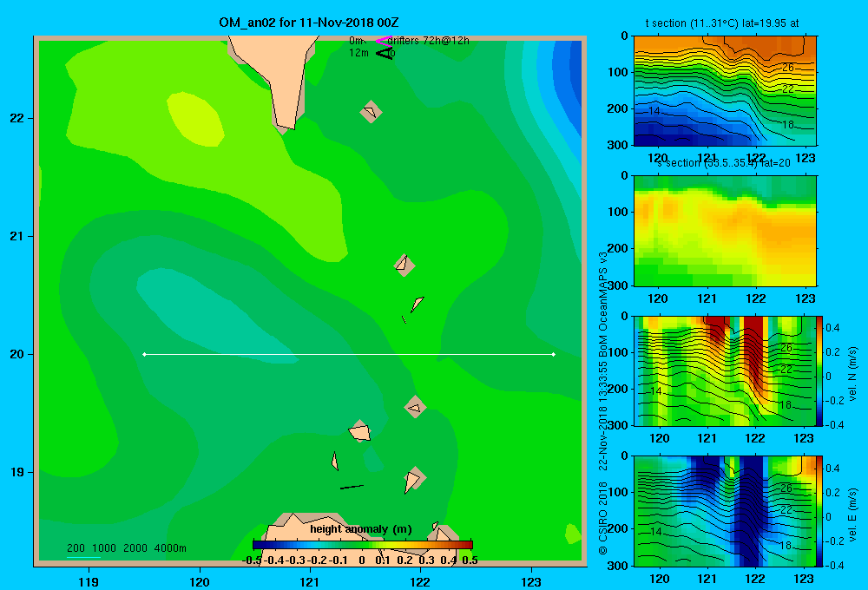The height and width of the screenshot is (590, 868).
Task: Click depth label '300' on temperature section axis
Action: pos(618,145)
